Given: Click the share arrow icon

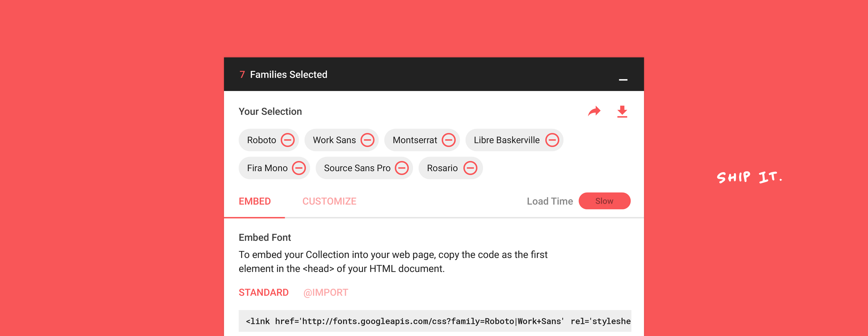Looking at the screenshot, I should [594, 111].
